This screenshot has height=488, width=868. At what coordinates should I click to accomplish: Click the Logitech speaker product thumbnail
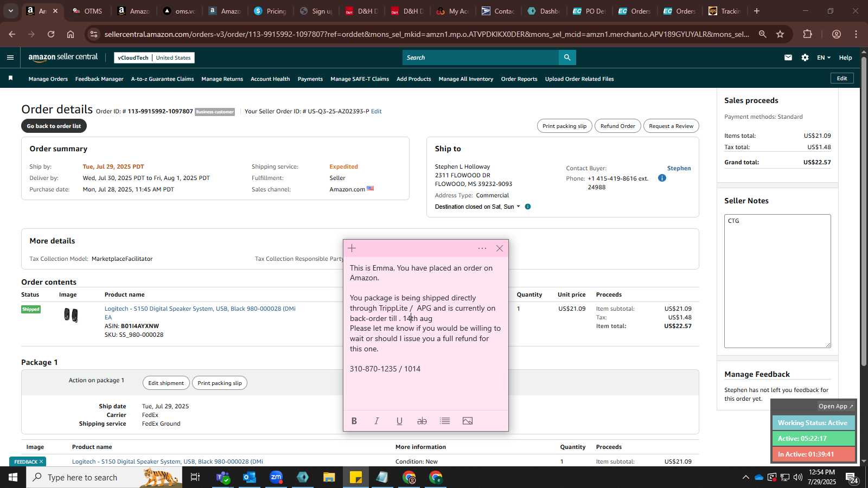tap(71, 314)
